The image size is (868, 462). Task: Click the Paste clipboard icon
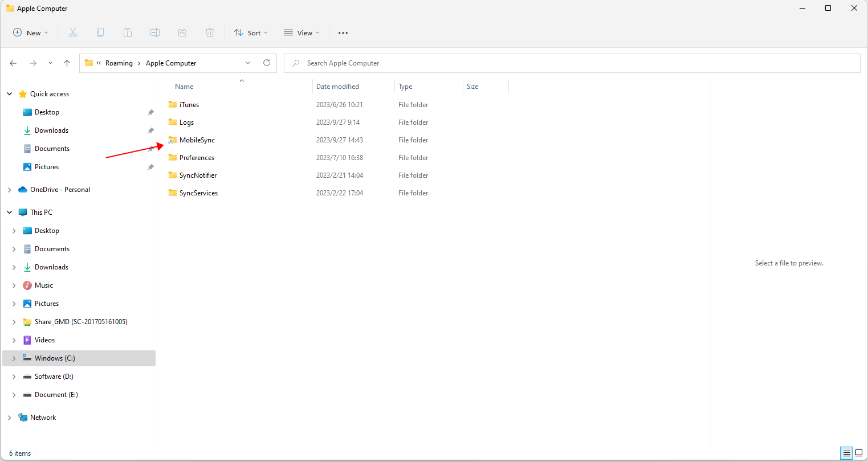(128, 32)
